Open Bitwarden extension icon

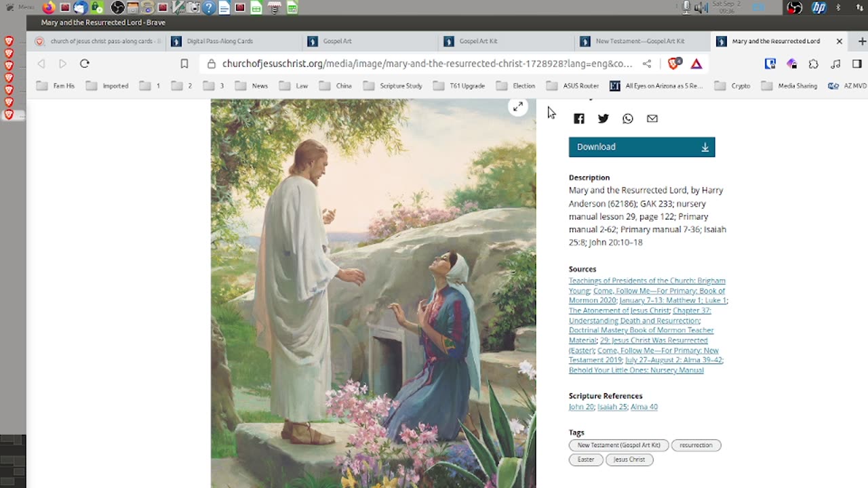770,64
